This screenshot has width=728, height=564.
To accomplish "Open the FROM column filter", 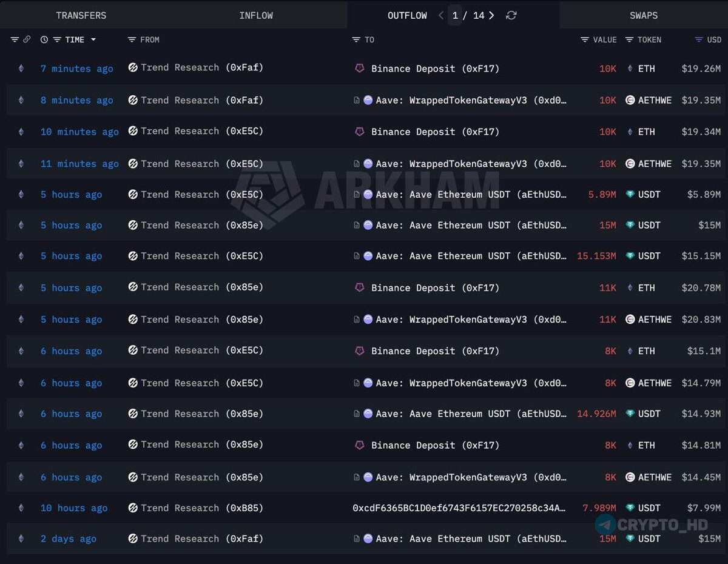I will pyautogui.click(x=132, y=39).
